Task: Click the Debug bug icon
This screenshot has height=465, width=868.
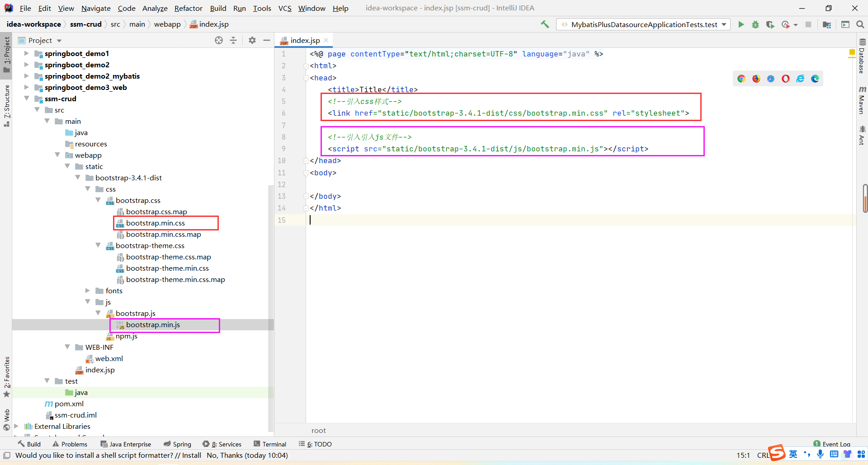Action: (755, 24)
